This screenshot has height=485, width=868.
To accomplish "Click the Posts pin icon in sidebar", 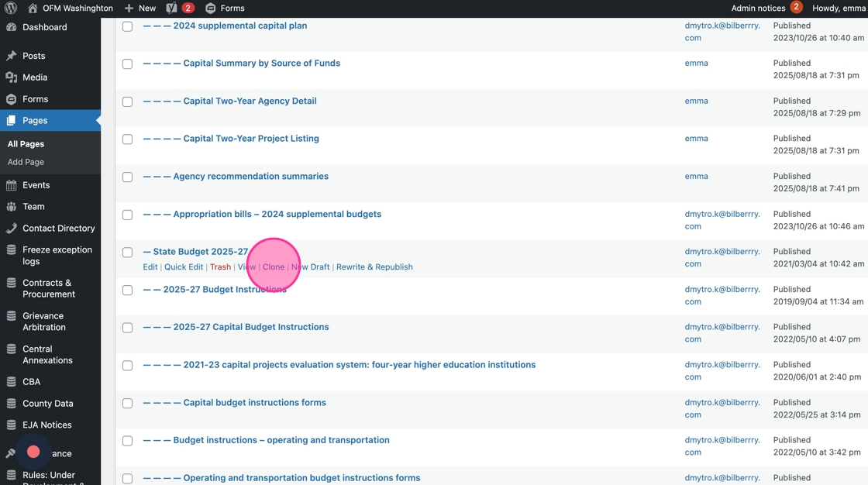I will [11, 56].
